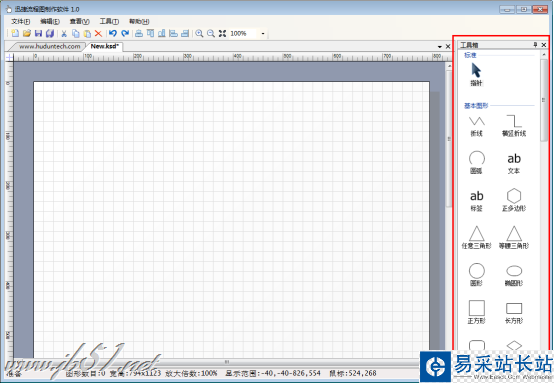Pick the 正多边形 regular polygon tool
This screenshot has width=554, height=383.
514,200
